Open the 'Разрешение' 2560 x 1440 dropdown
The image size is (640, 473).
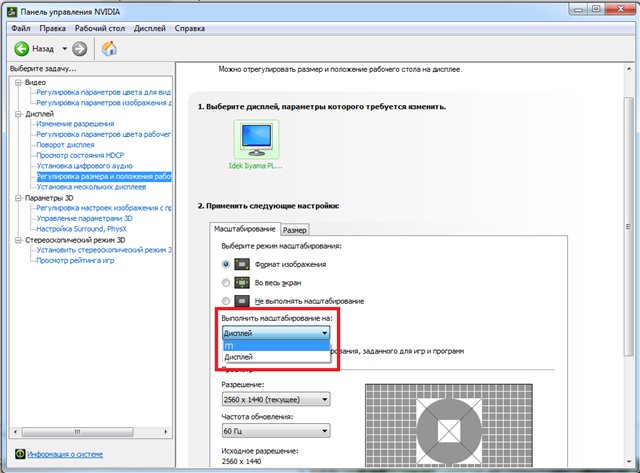276,399
